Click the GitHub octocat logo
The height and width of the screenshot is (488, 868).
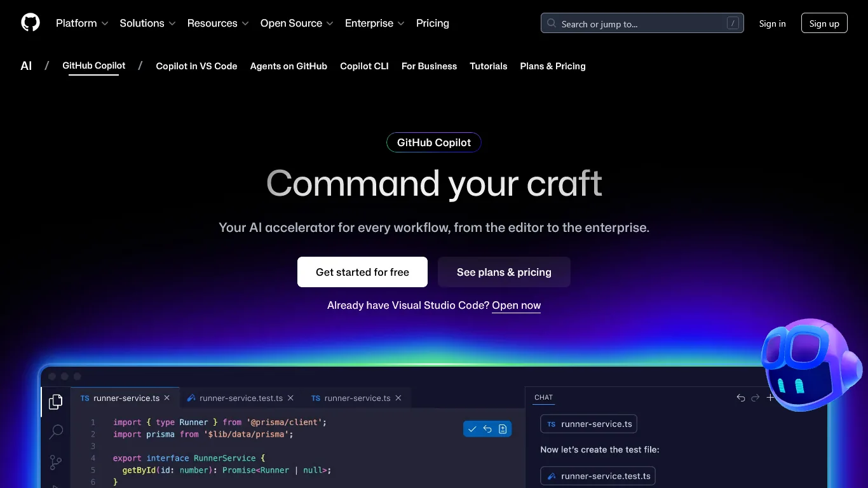pyautogui.click(x=31, y=23)
